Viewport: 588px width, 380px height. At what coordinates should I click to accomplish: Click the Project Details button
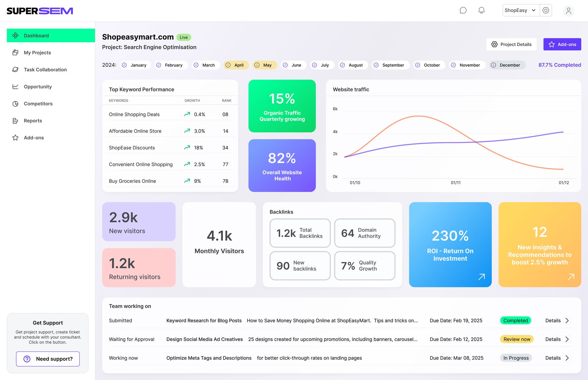pyautogui.click(x=511, y=44)
